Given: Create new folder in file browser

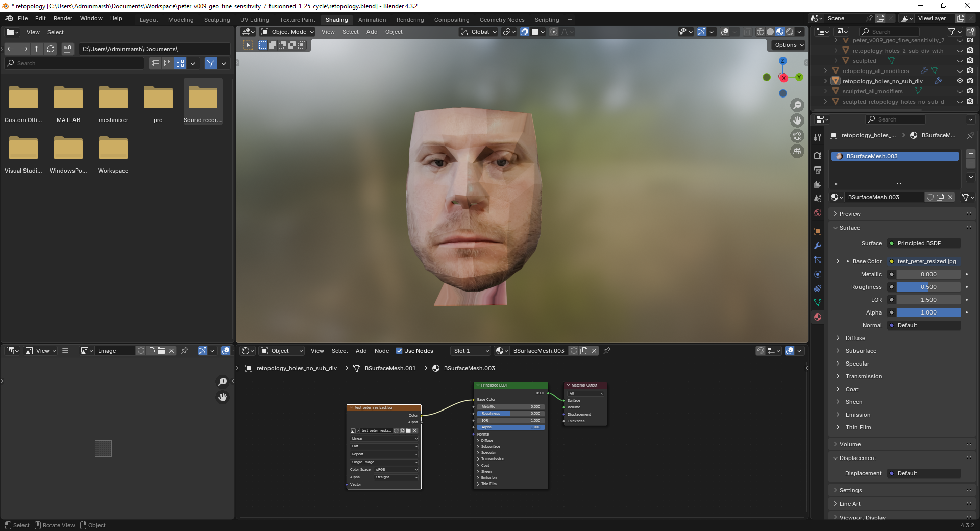Looking at the screenshot, I should click(x=67, y=49).
